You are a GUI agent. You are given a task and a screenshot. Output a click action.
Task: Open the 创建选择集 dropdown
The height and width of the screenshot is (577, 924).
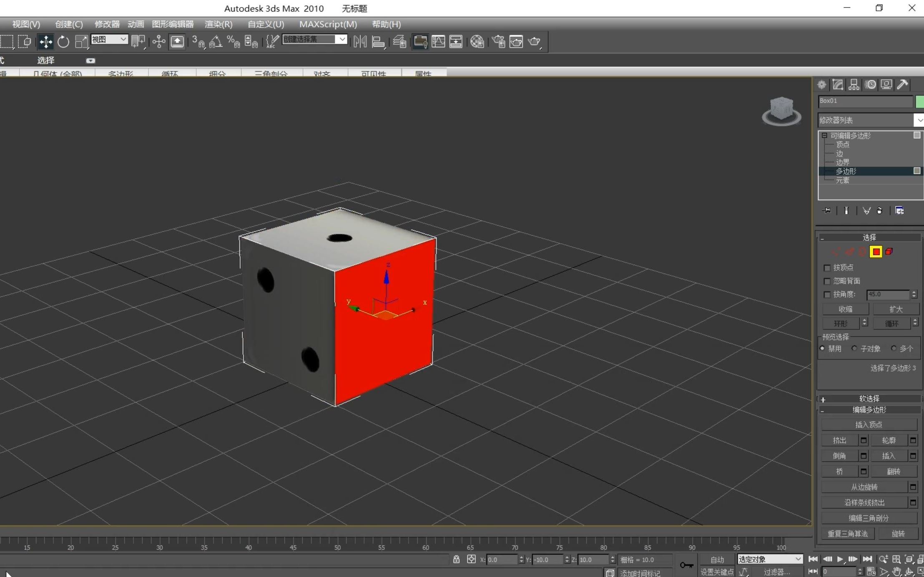[x=315, y=39]
